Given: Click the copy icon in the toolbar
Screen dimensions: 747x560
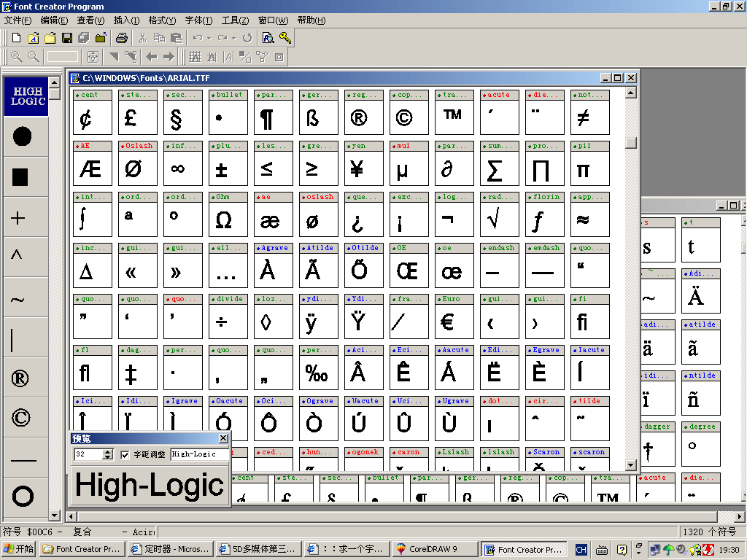Looking at the screenshot, I should [x=159, y=38].
